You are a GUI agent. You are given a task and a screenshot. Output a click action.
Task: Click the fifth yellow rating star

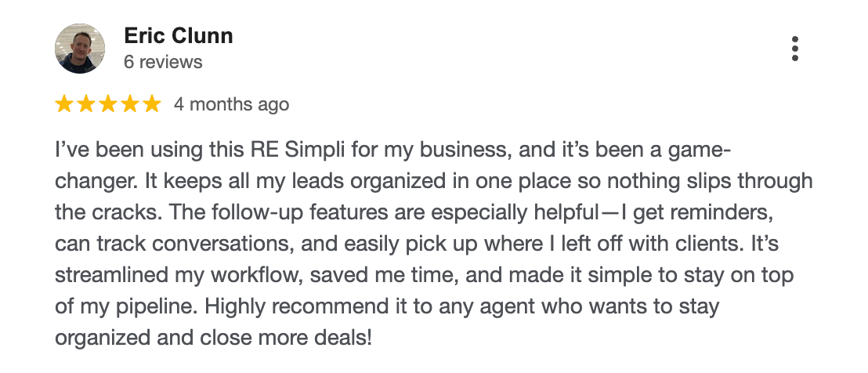(x=152, y=104)
